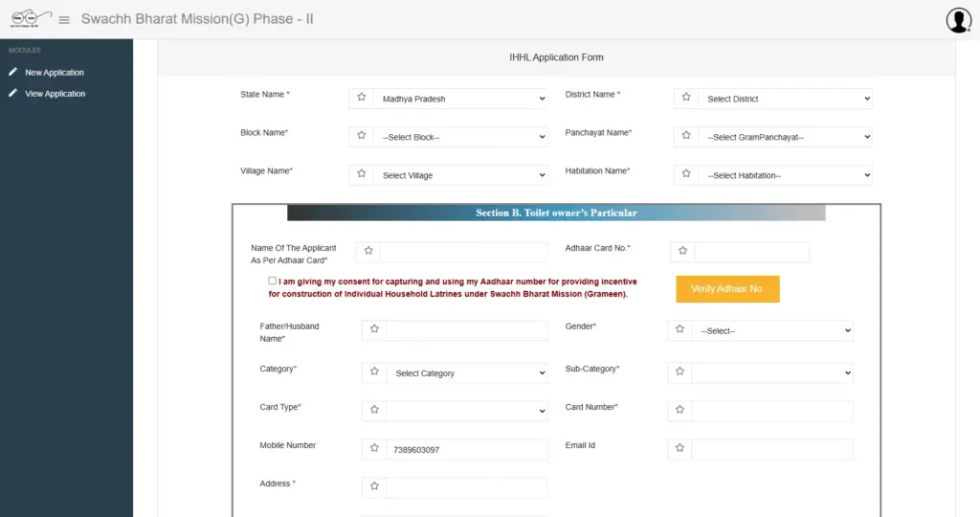Click the Email Id input field
The width and height of the screenshot is (980, 517).
click(x=772, y=449)
